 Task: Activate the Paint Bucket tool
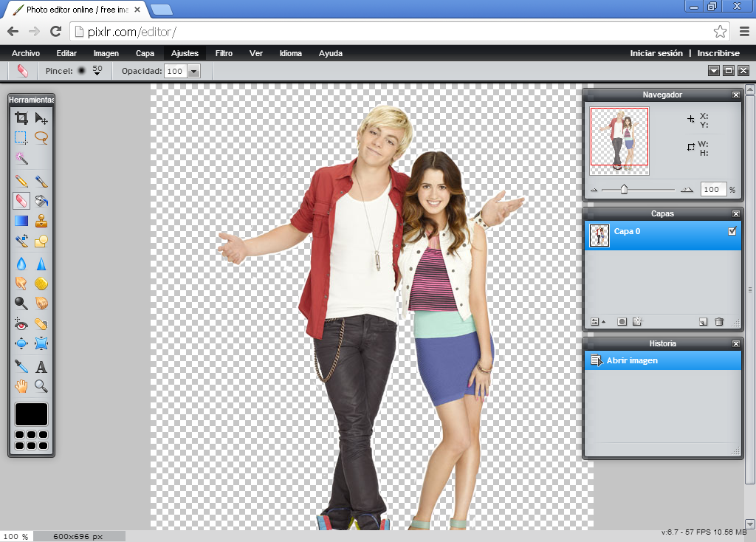(x=41, y=201)
